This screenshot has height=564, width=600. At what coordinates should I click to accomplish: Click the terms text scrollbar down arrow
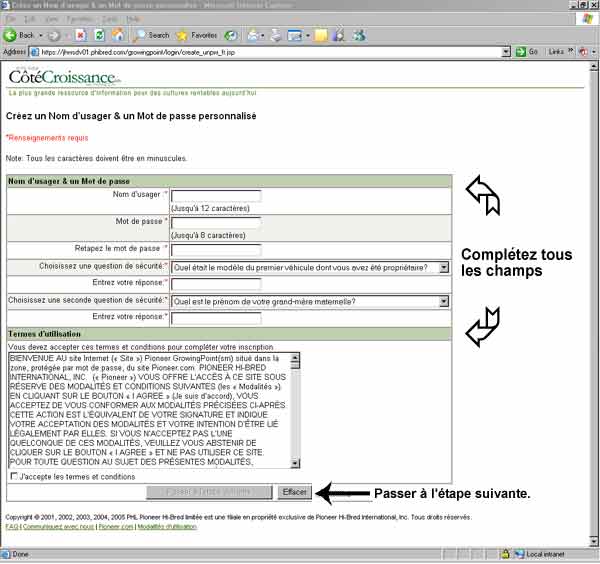294,462
